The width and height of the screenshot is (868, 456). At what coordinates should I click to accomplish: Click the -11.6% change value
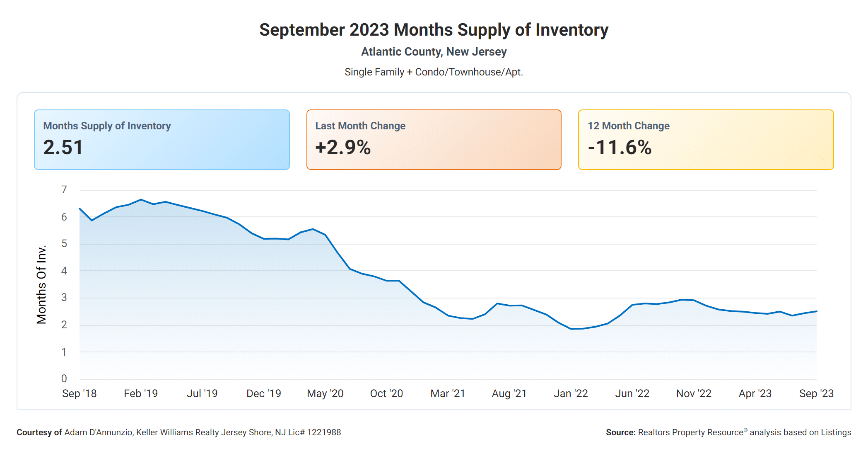(x=620, y=148)
